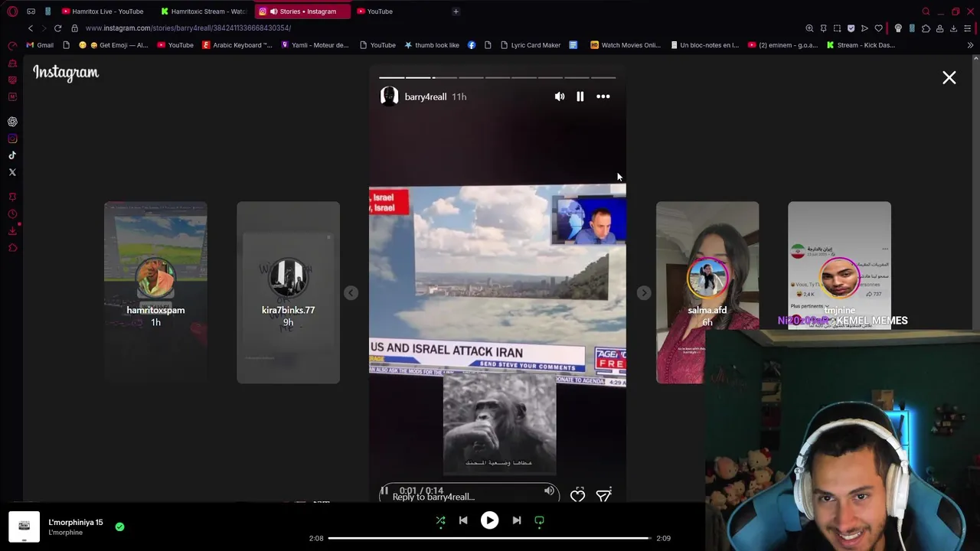Open the Un bloc-notes en l... bookmark

[704, 45]
